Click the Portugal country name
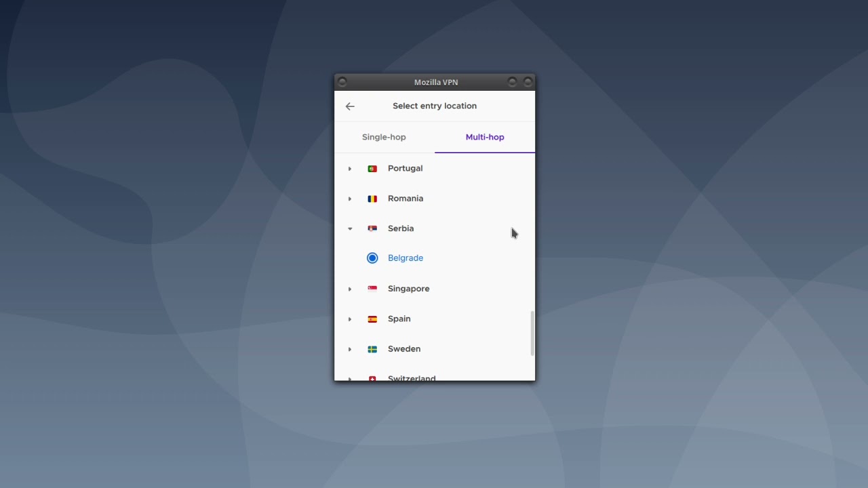 point(405,168)
